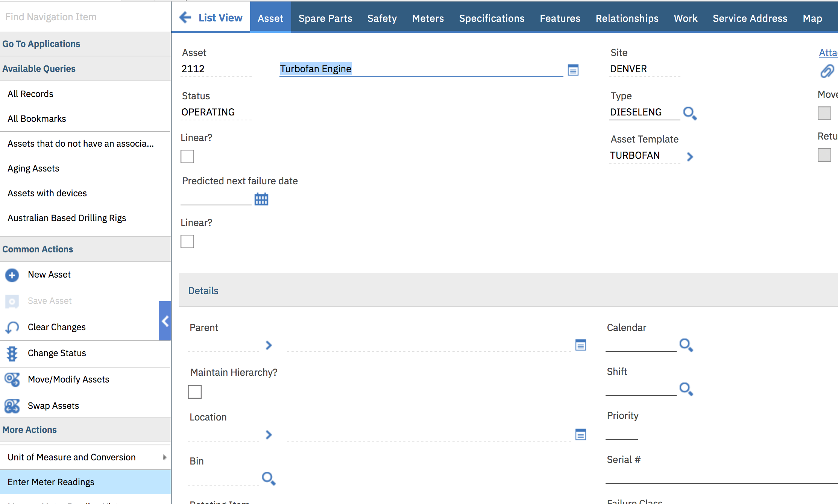Collapse the side navigation panel
Screen dimensions: 838x504
pos(165,321)
